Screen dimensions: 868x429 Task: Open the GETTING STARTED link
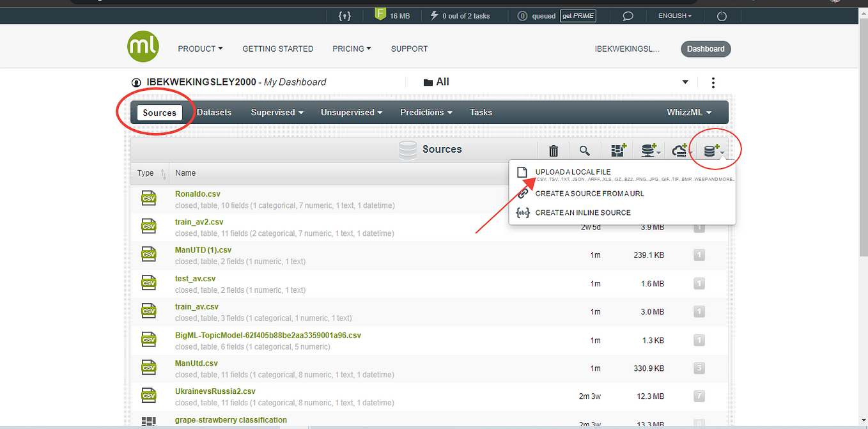[278, 49]
